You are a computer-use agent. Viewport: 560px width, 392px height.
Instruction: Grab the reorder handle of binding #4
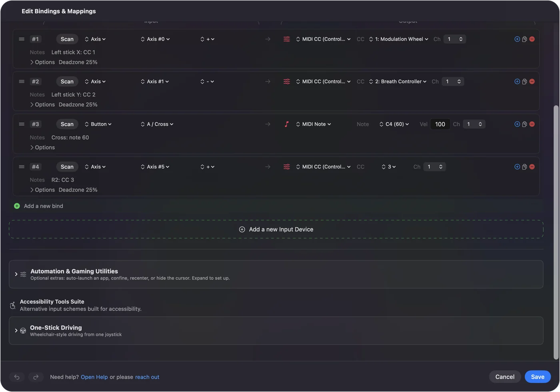[22, 167]
